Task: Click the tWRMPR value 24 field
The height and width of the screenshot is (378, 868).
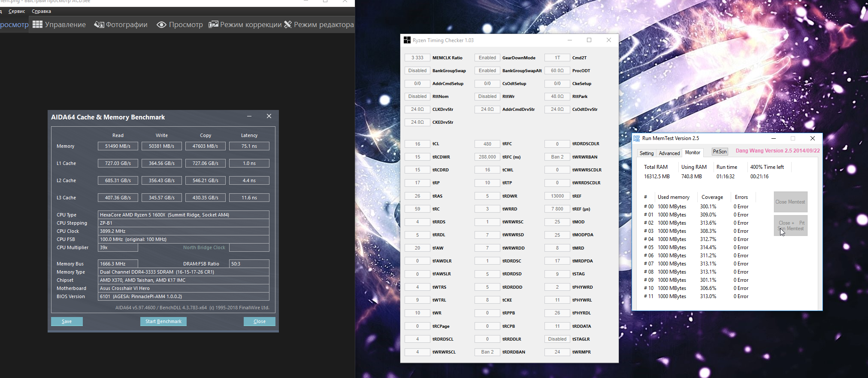Action: (x=557, y=352)
